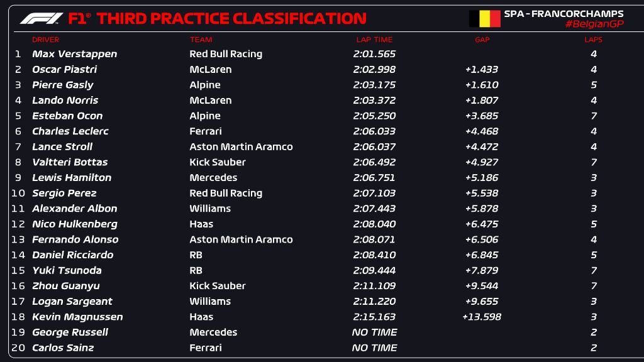The height and width of the screenshot is (362, 644).
Task: Click the GAP column header
Action: tap(482, 40)
